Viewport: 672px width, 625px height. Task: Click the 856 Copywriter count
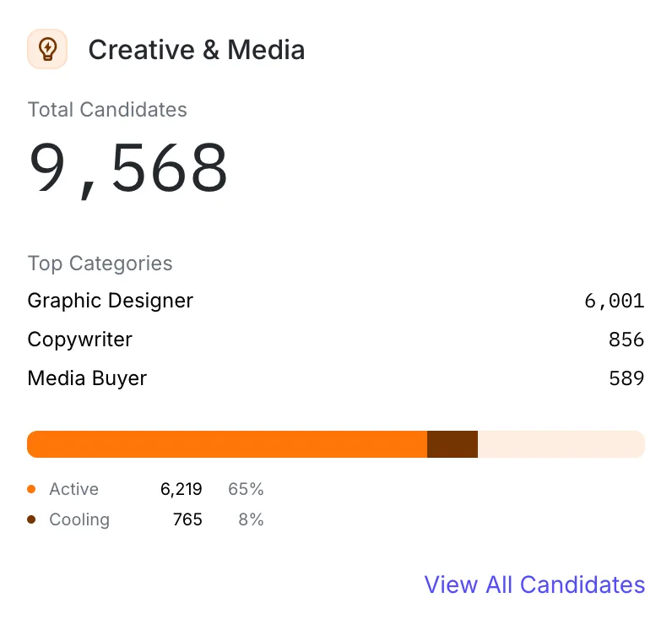pyautogui.click(x=626, y=340)
